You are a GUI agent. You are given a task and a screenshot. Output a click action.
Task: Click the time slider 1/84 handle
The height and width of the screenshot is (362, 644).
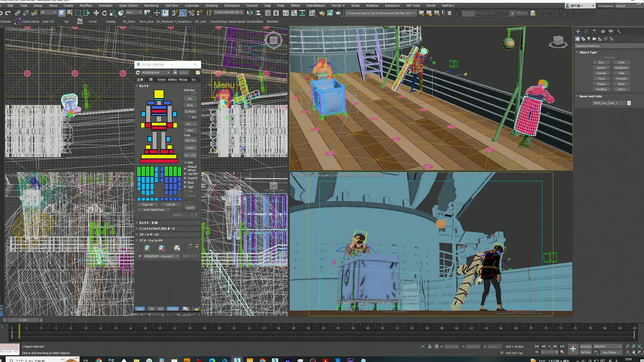point(23,320)
